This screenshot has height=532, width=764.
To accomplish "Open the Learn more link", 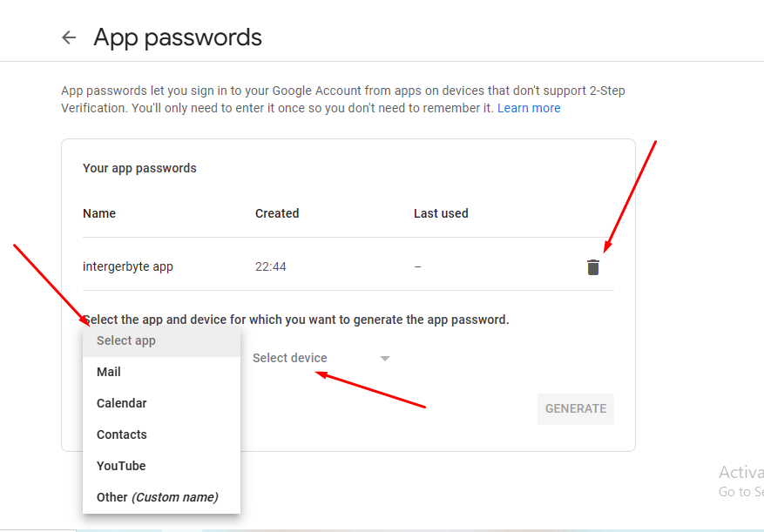I will [x=529, y=108].
